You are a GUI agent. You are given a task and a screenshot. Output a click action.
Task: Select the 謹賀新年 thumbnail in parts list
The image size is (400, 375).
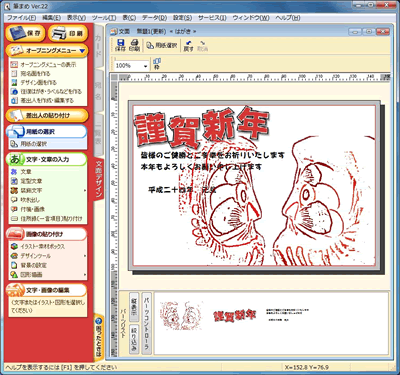pos(235,315)
